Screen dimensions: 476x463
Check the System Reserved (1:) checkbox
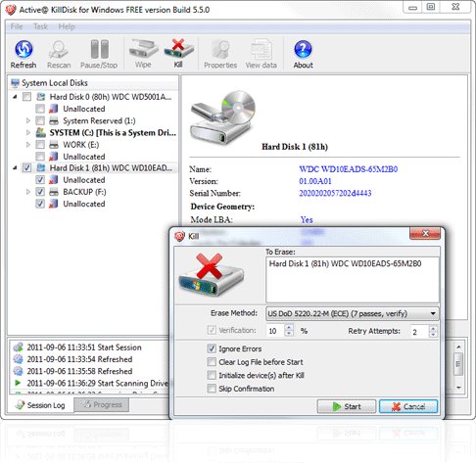click(40, 121)
